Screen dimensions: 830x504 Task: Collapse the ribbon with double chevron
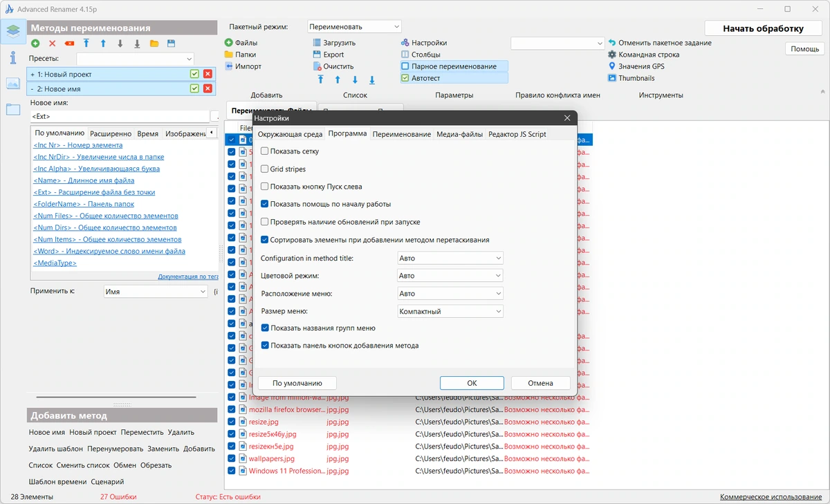822,91
